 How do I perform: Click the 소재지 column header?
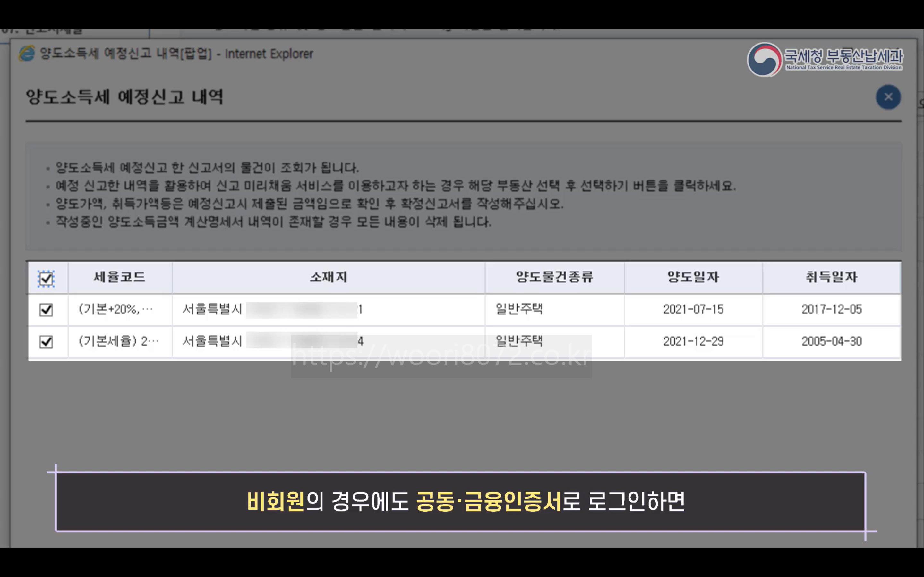click(x=328, y=277)
